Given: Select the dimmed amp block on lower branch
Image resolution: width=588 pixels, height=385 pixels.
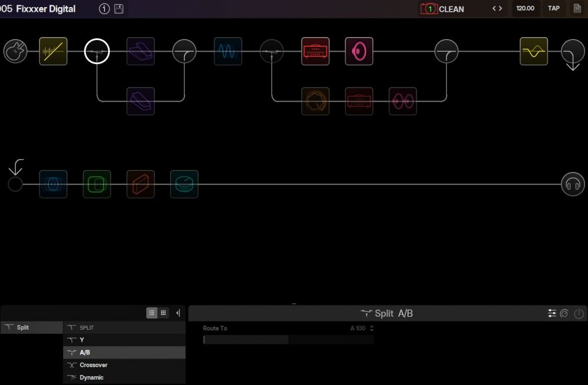Looking at the screenshot, I should tap(359, 101).
